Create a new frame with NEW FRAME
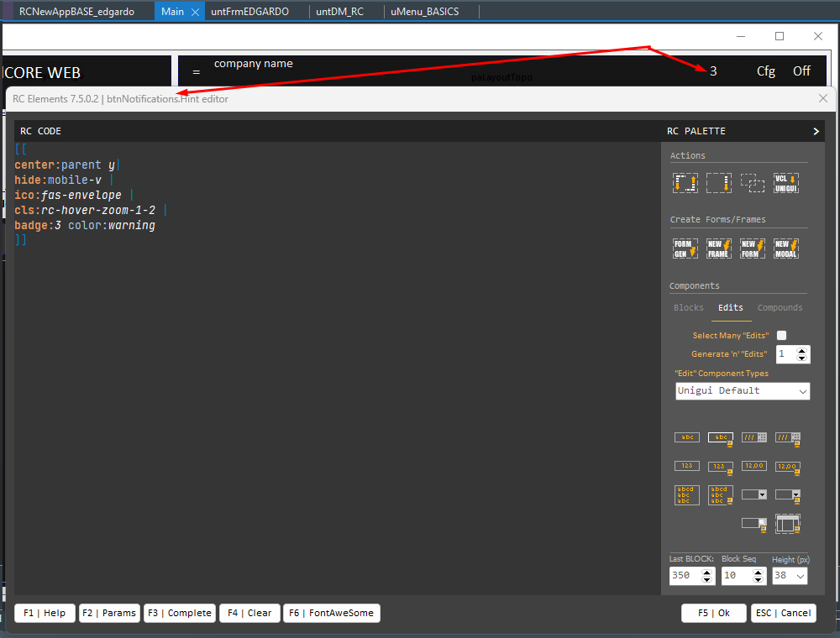This screenshot has width=840, height=638. click(718, 248)
